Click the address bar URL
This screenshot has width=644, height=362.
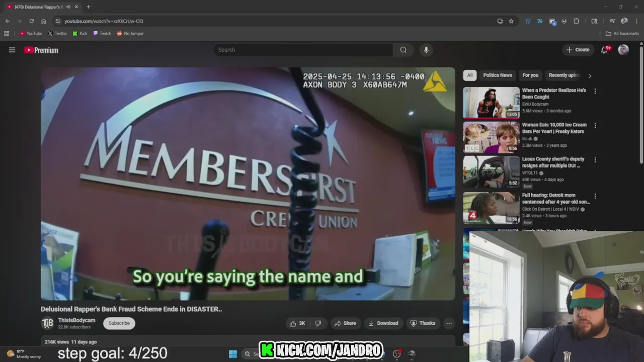pyautogui.click(x=104, y=21)
